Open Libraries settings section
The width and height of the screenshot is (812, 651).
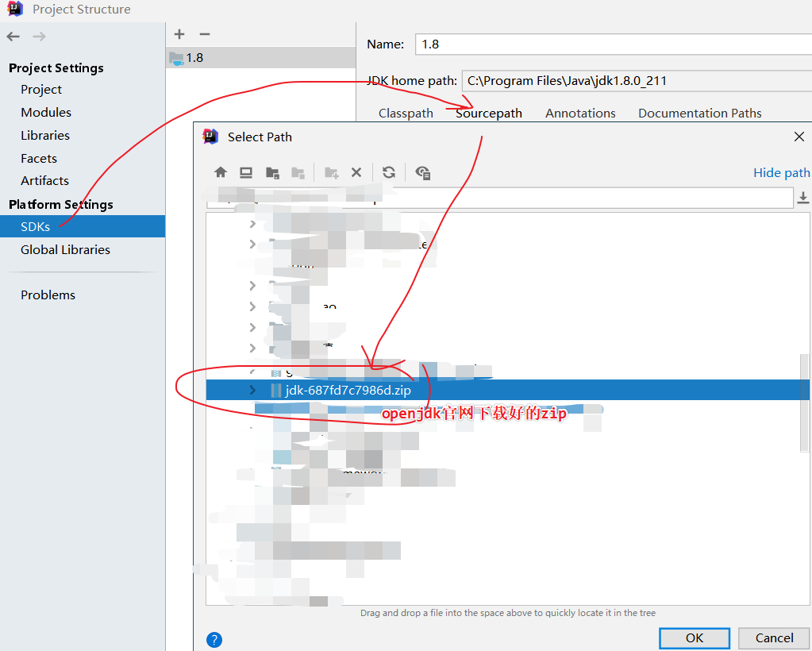point(45,135)
